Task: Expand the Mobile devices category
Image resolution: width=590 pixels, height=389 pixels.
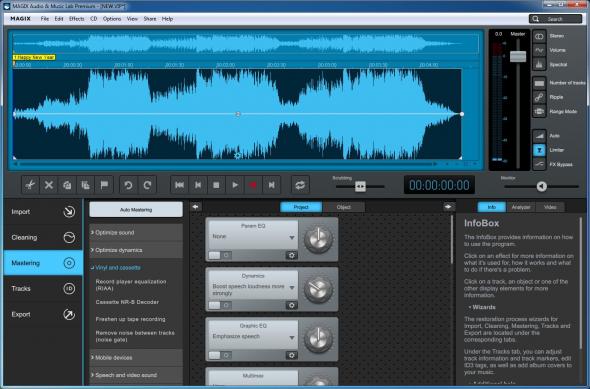Action: point(136,357)
